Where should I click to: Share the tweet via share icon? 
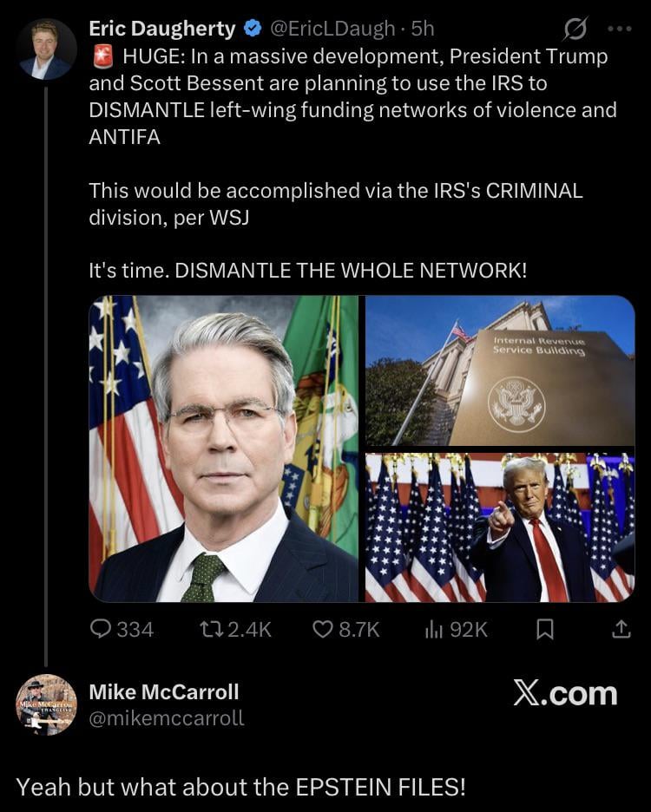[621, 629]
